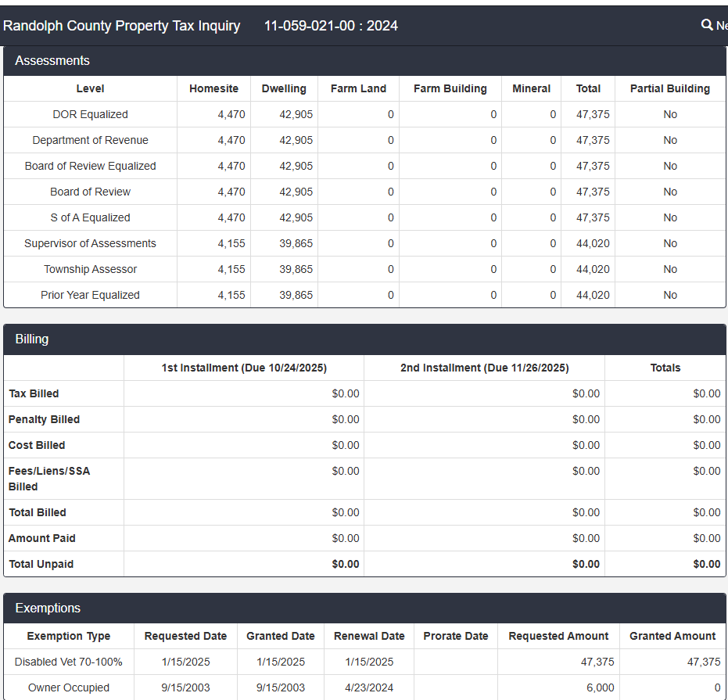Click the Owner Occupied exemption row

point(69,687)
